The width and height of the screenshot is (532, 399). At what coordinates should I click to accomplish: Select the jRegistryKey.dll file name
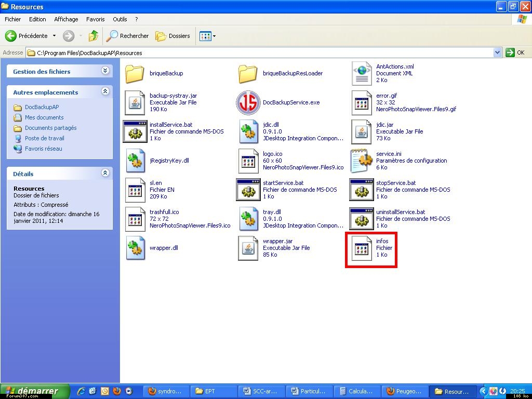(169, 161)
